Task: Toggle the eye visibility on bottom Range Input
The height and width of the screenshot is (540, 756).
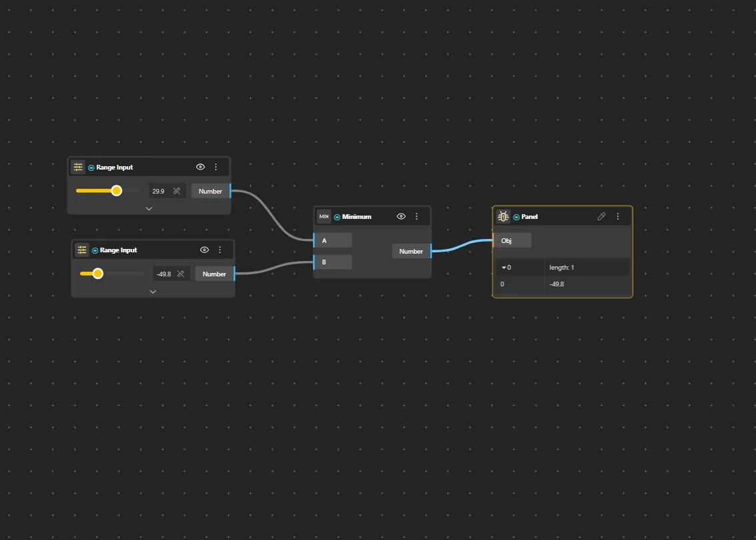Action: tap(204, 250)
